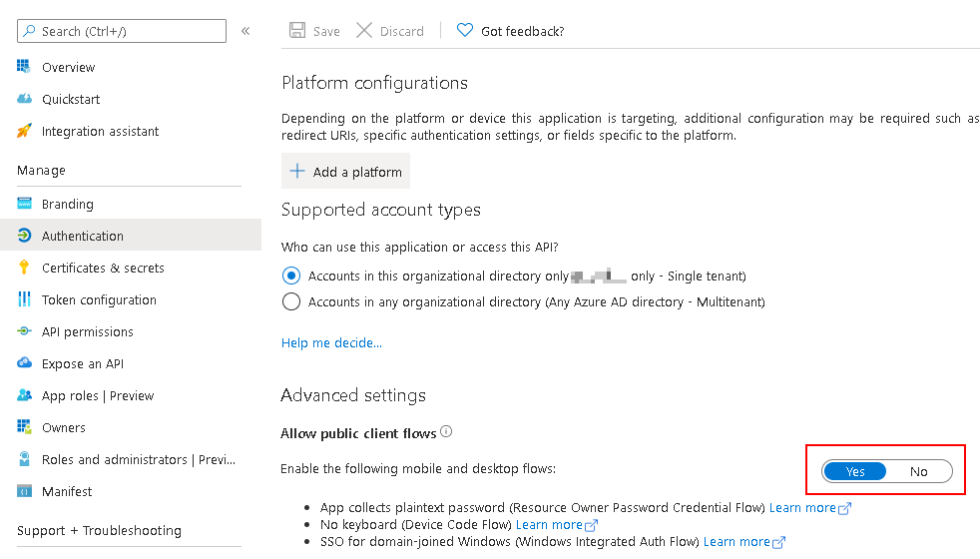Image resolution: width=980 pixels, height=559 pixels.
Task: Click the Roles and administrators icon
Action: 24,459
